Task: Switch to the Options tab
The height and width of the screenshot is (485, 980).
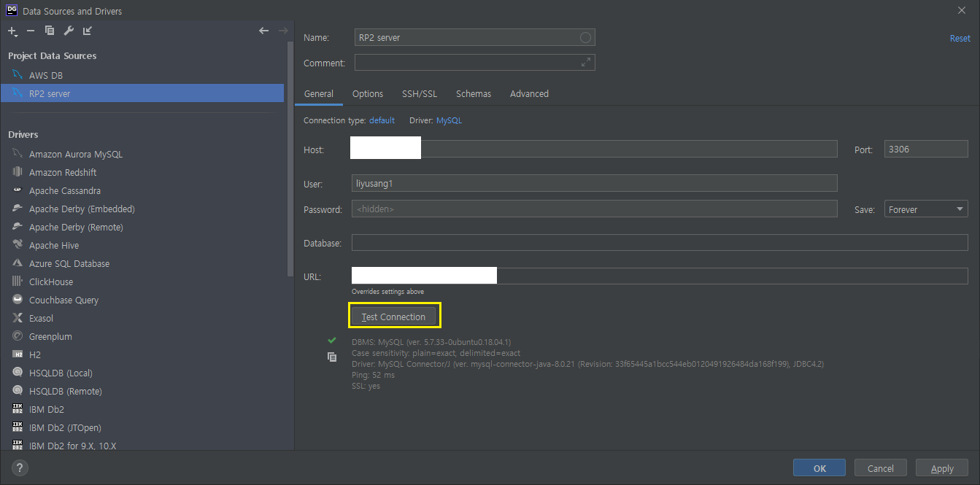Action: 368,93
